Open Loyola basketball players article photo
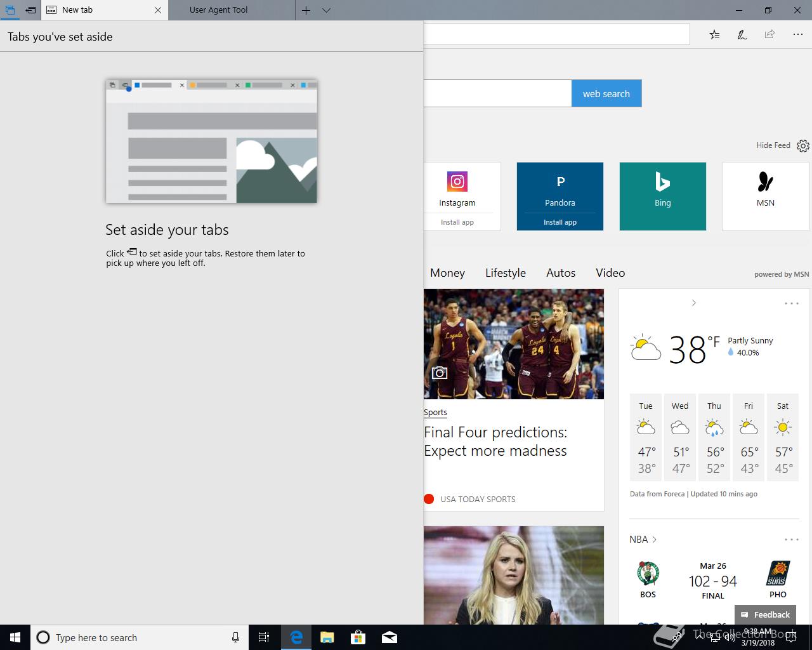 (x=514, y=344)
